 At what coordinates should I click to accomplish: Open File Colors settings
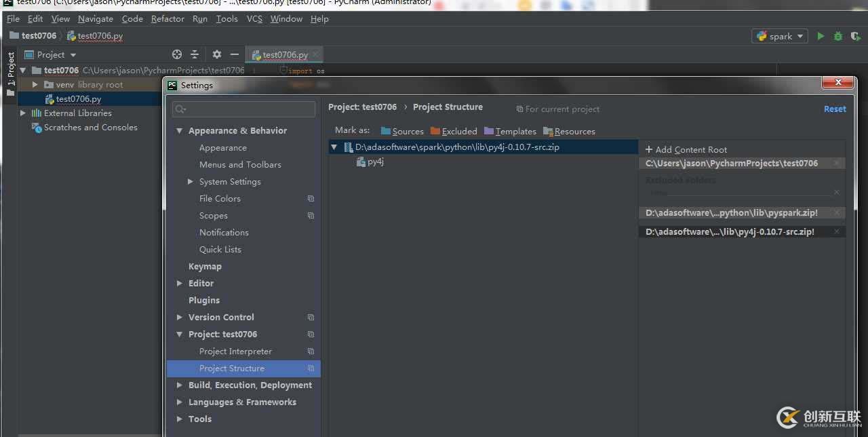pyautogui.click(x=220, y=199)
